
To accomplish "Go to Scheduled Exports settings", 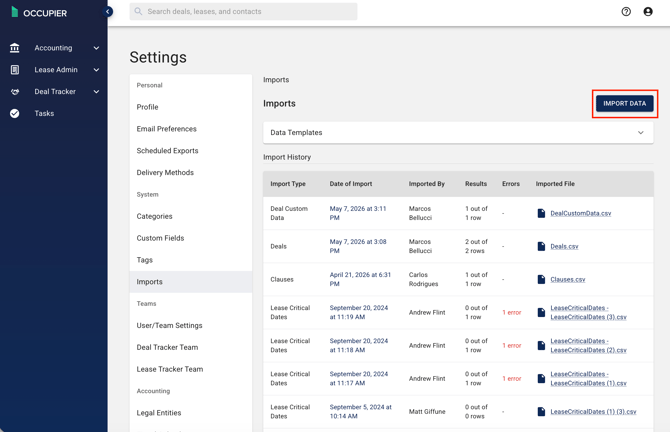I will (x=168, y=150).
